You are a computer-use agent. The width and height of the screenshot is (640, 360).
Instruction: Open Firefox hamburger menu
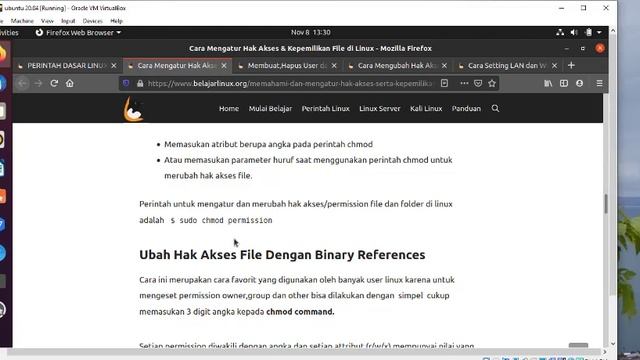tap(599, 83)
